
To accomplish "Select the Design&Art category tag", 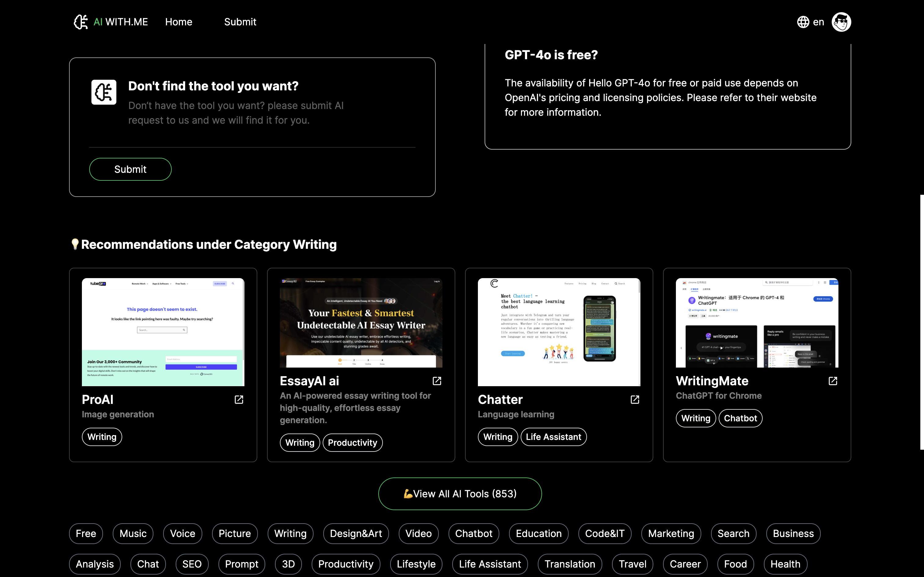I will [x=356, y=534].
